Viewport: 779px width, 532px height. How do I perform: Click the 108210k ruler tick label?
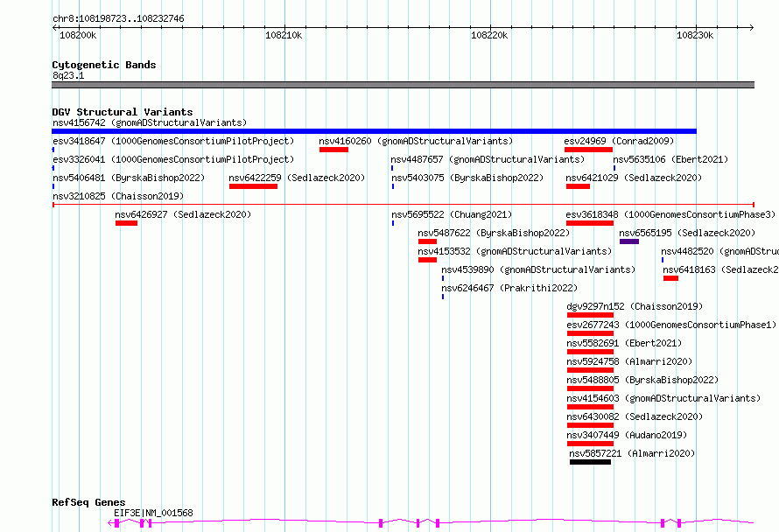[x=284, y=35]
